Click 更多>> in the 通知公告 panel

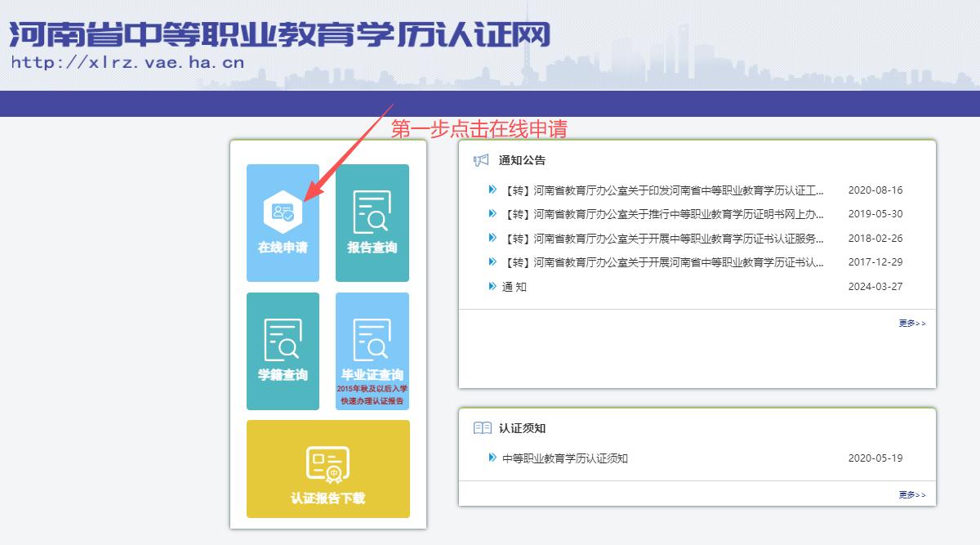pos(912,324)
